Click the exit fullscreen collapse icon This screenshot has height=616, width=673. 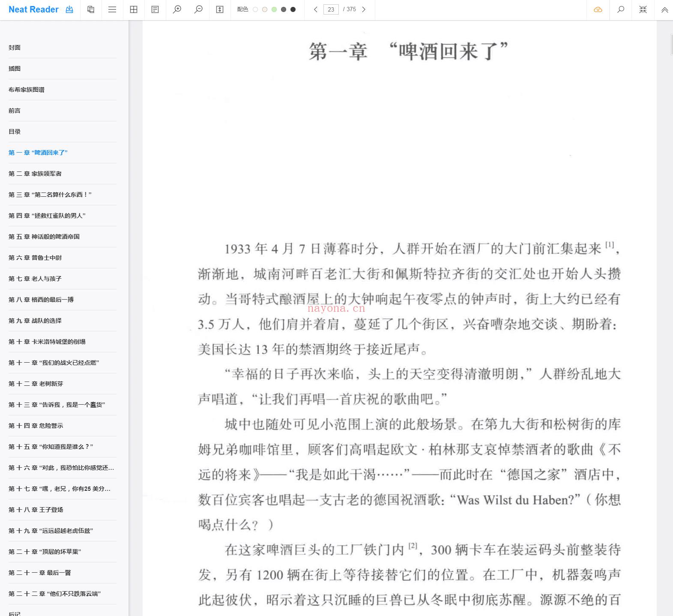643,9
